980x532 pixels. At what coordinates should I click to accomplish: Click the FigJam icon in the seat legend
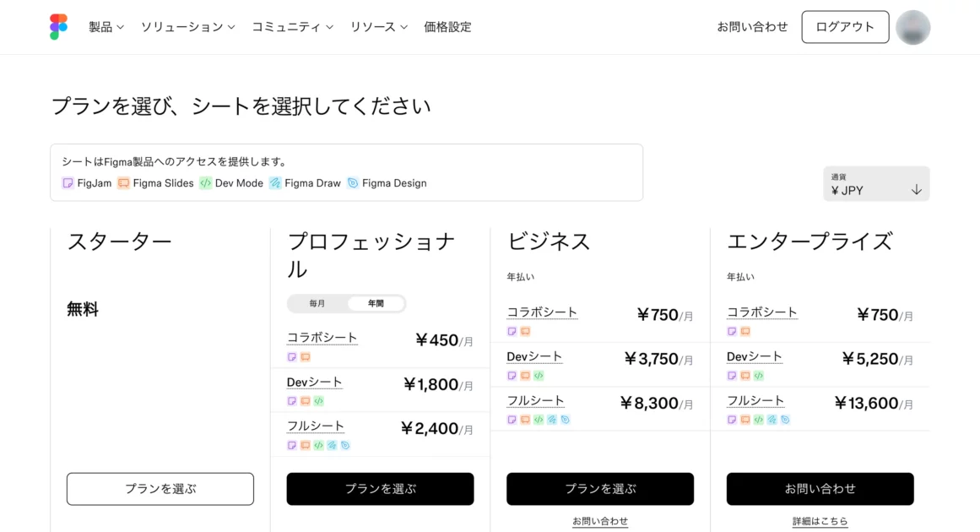tap(68, 183)
